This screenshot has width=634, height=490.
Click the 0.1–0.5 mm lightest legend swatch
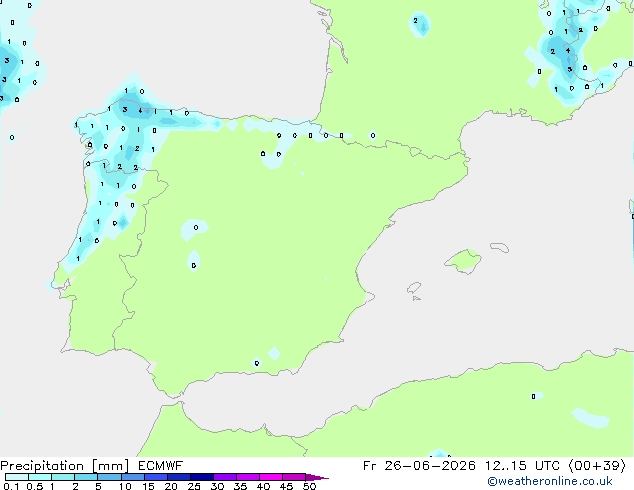[x=17, y=477]
